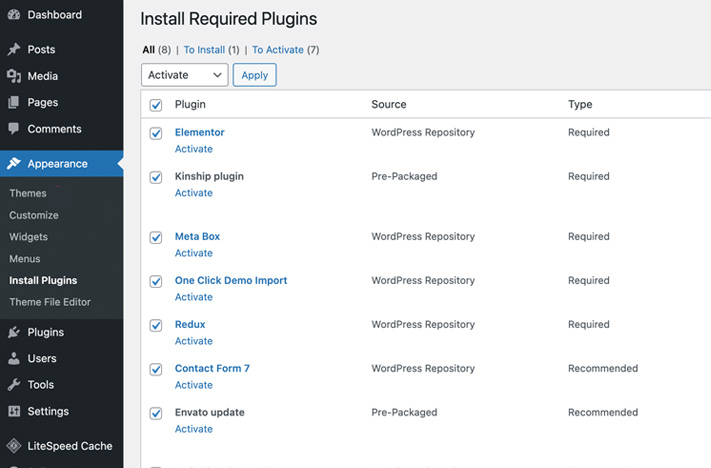Click the Comments speech bubble icon

14,129
